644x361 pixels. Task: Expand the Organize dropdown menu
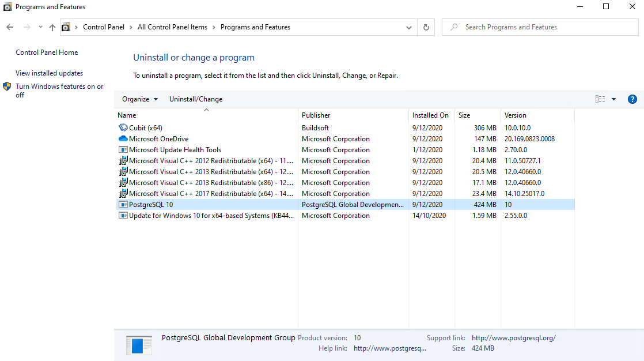[x=139, y=99]
